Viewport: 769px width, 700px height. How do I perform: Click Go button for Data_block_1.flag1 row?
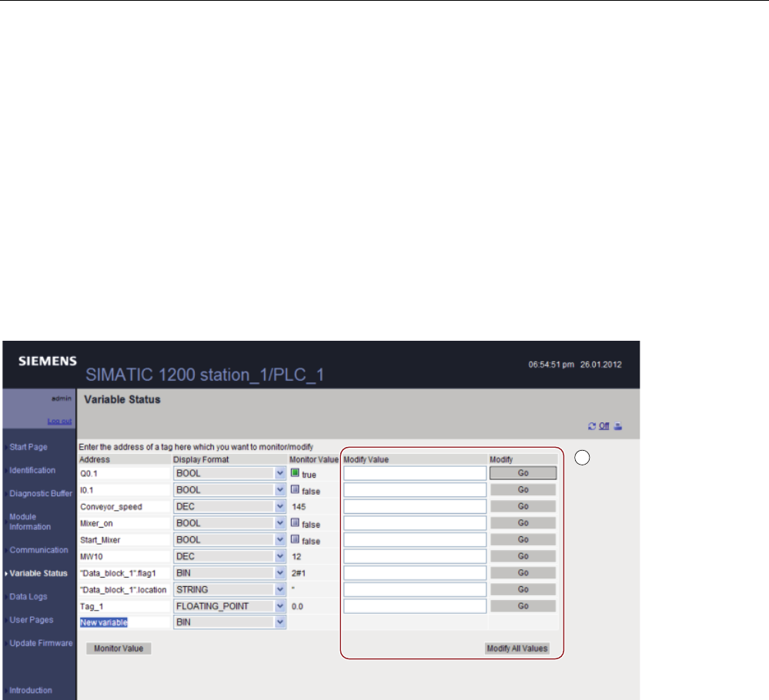click(x=523, y=573)
